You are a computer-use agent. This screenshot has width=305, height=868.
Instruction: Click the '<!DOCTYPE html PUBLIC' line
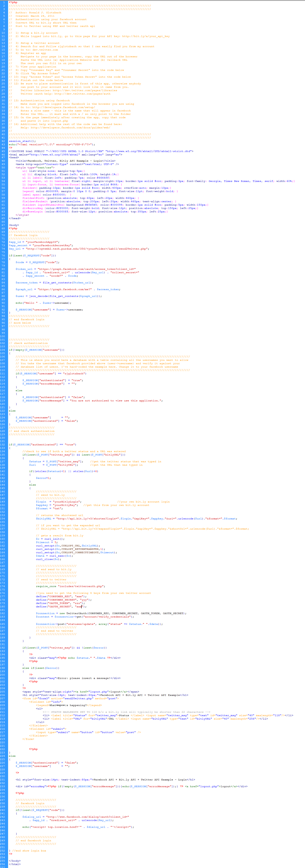click(x=101, y=151)
